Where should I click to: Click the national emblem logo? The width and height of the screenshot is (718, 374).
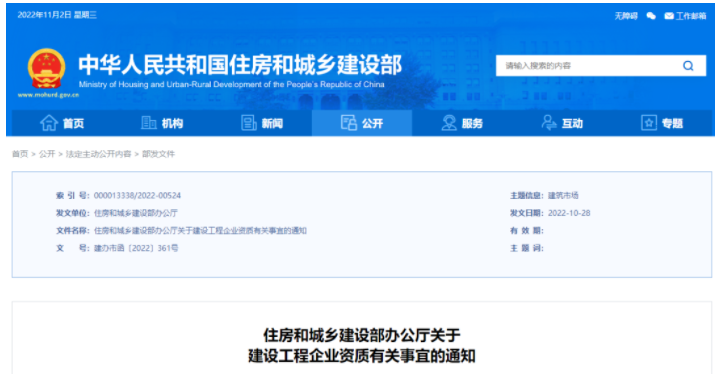point(46,69)
